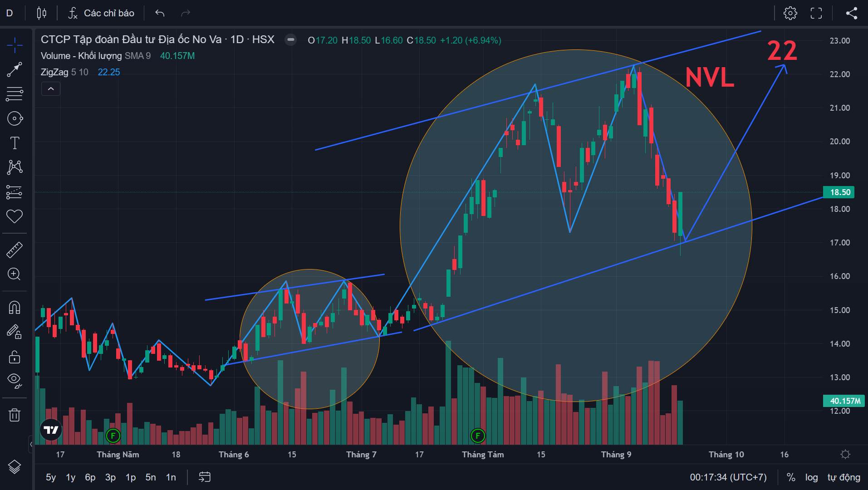Click the F event marker near Tháng Tám

(x=477, y=436)
